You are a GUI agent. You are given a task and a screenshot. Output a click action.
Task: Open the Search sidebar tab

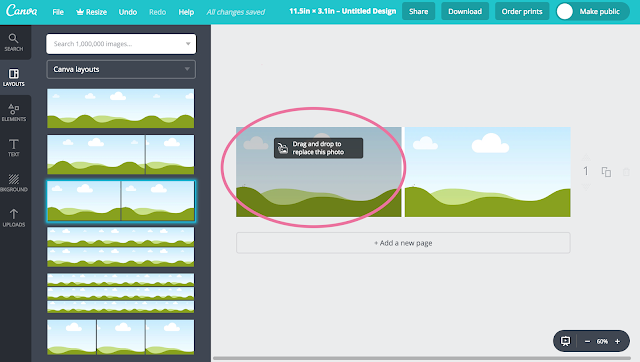13,42
